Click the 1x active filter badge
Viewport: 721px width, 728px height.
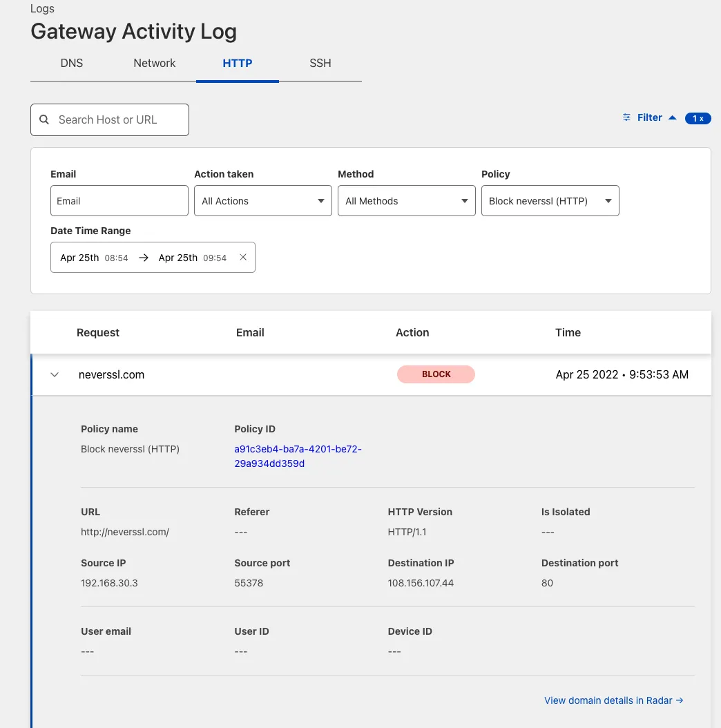click(x=698, y=118)
